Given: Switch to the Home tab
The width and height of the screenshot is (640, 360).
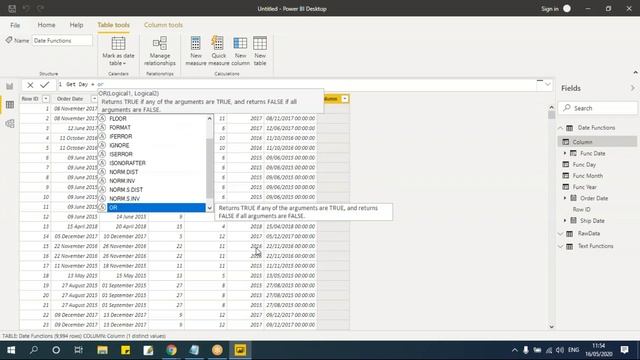Looking at the screenshot, I should [46, 25].
